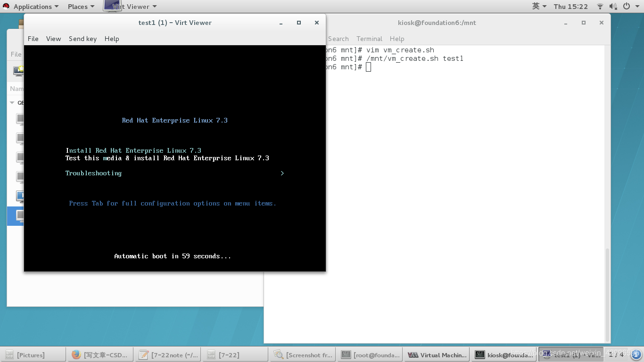The height and width of the screenshot is (362, 644).
Task: Expand Troubleshooting submenu arrow
Action: click(282, 173)
